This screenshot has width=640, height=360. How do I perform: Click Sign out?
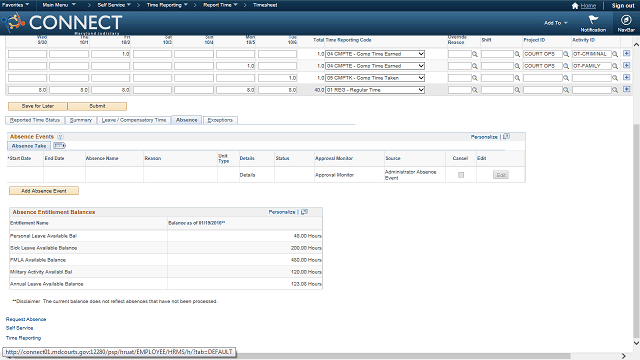(x=623, y=6)
